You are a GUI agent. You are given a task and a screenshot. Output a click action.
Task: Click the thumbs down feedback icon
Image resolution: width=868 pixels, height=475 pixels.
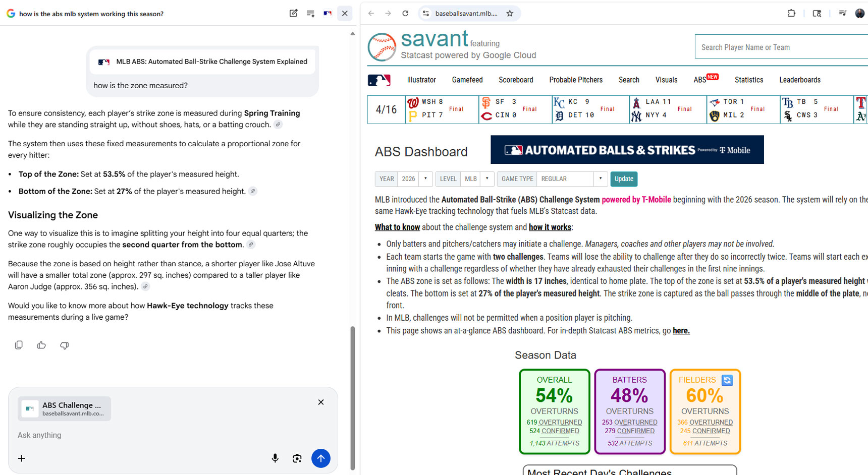pyautogui.click(x=64, y=345)
